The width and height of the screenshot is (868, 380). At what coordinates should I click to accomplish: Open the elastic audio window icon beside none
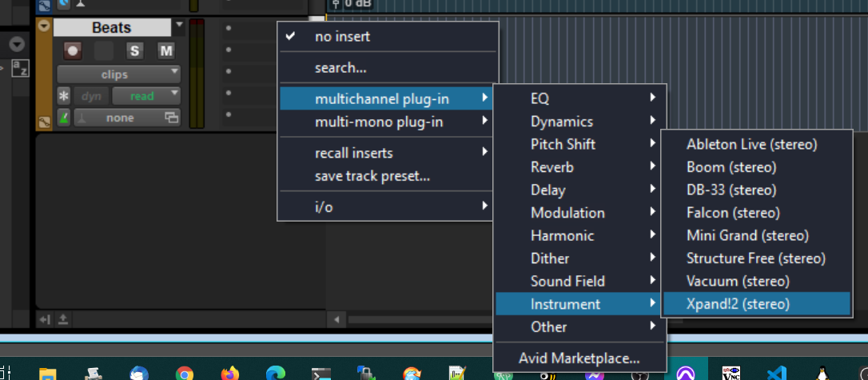coord(171,118)
